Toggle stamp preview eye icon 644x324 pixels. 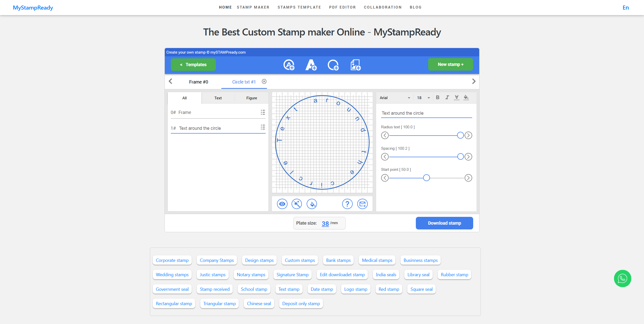click(x=282, y=204)
